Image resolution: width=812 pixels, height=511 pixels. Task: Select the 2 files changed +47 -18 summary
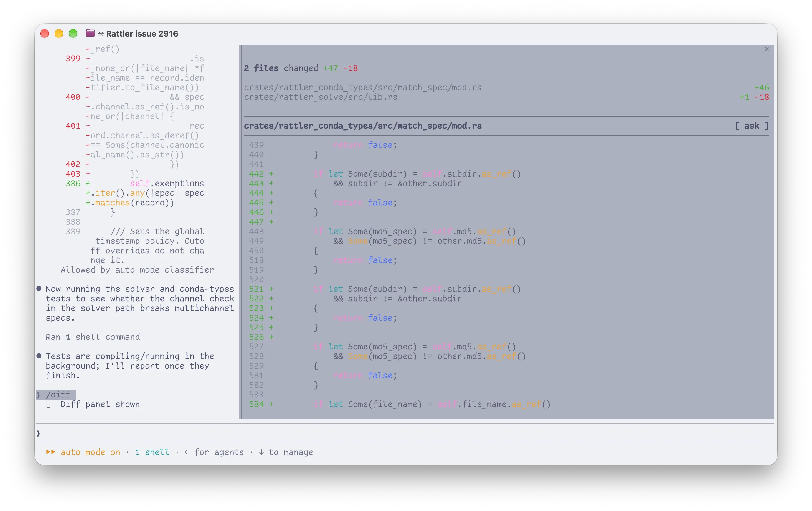[x=301, y=68]
